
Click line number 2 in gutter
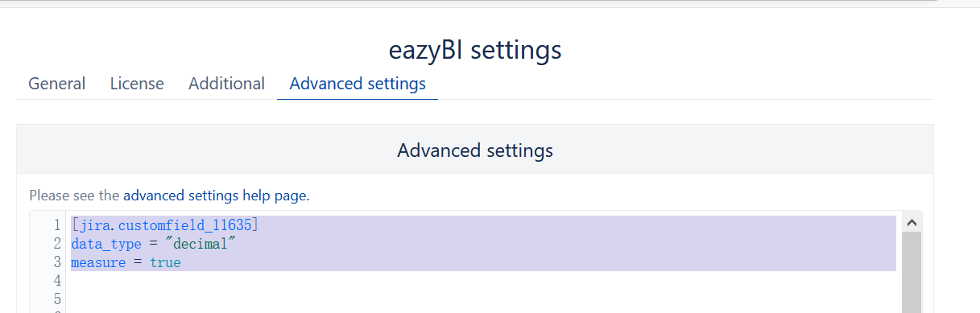point(56,243)
